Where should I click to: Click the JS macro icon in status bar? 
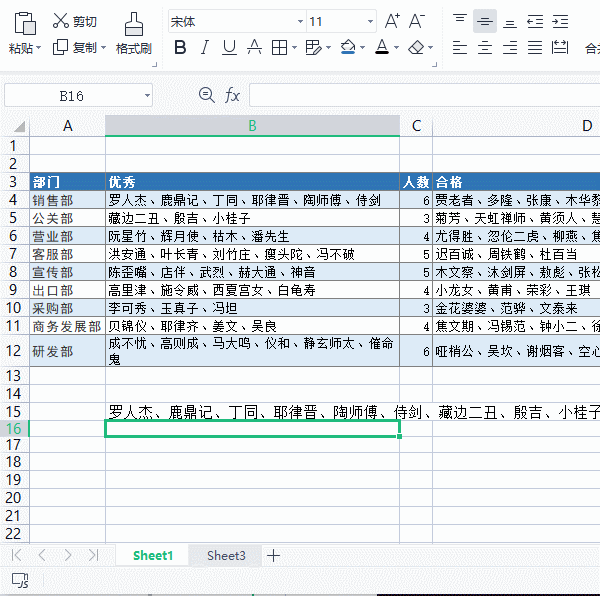tap(20, 580)
